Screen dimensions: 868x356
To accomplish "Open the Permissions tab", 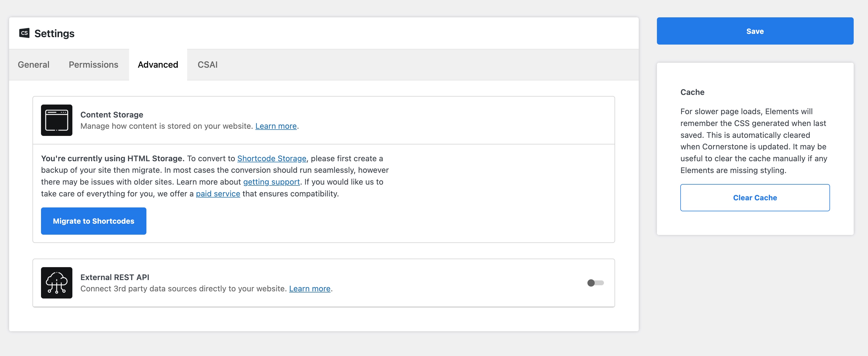I will [93, 65].
